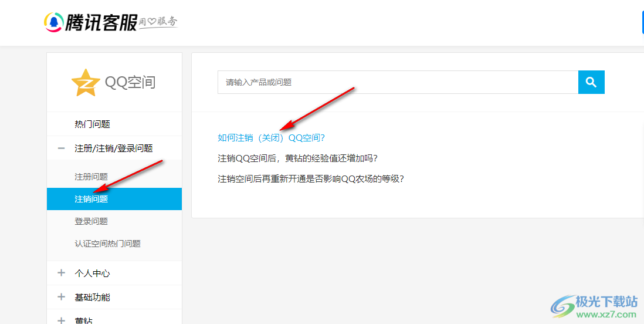Screen dimensions: 644x324
Task: Open the link 如何注销（关闭）QQ空间?
Action: (x=271, y=138)
